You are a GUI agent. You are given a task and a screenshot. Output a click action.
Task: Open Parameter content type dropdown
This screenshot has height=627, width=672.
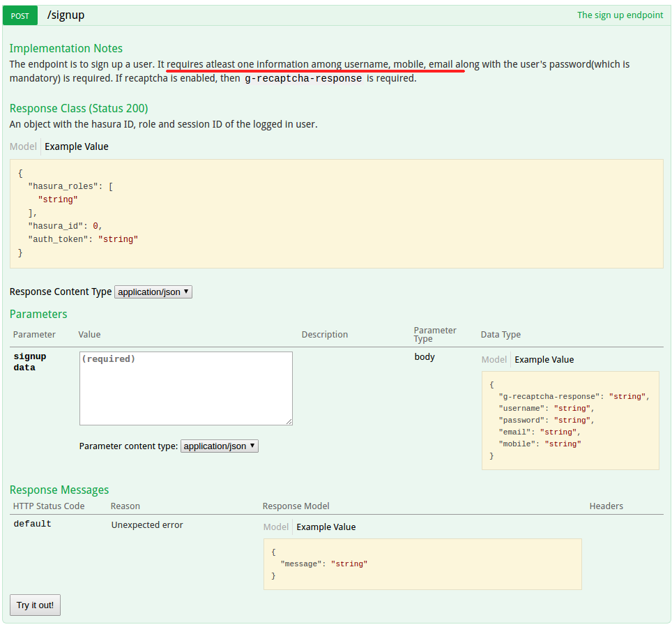point(220,446)
